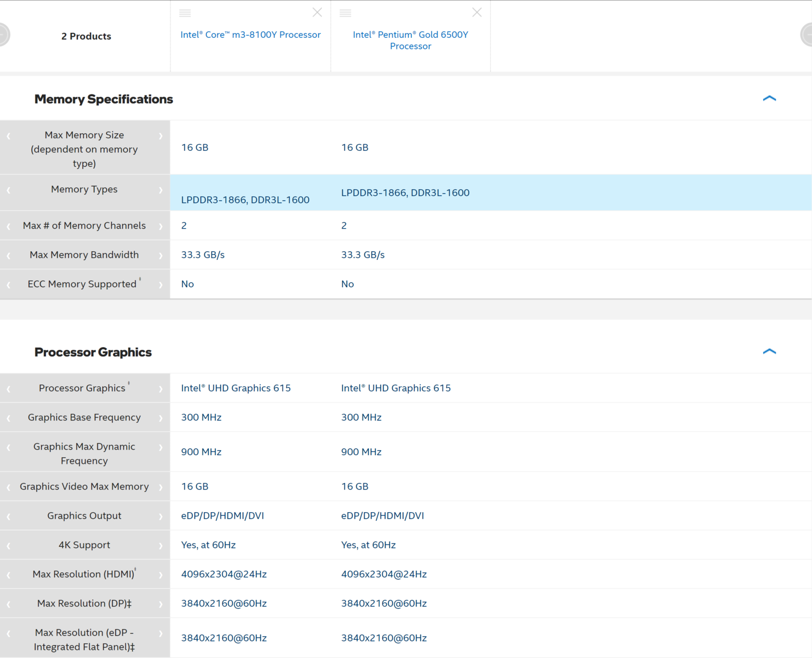Click the right arrow on Graphics Output row
This screenshot has width=812, height=658.
click(161, 517)
